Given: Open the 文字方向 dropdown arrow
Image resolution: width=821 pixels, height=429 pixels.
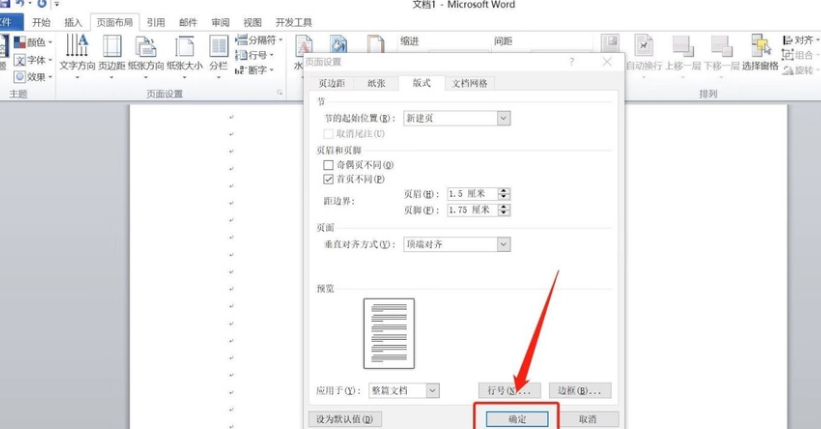Looking at the screenshot, I should click(x=77, y=78).
